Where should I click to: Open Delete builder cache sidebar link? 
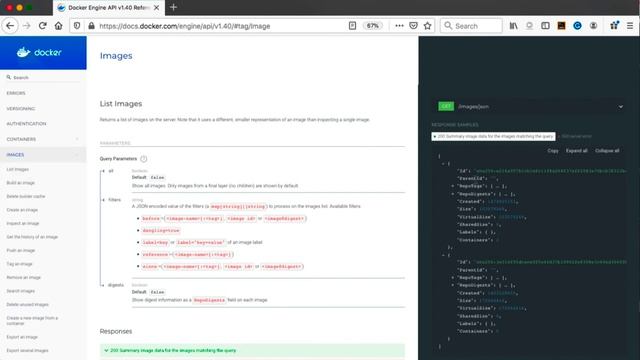(26, 196)
